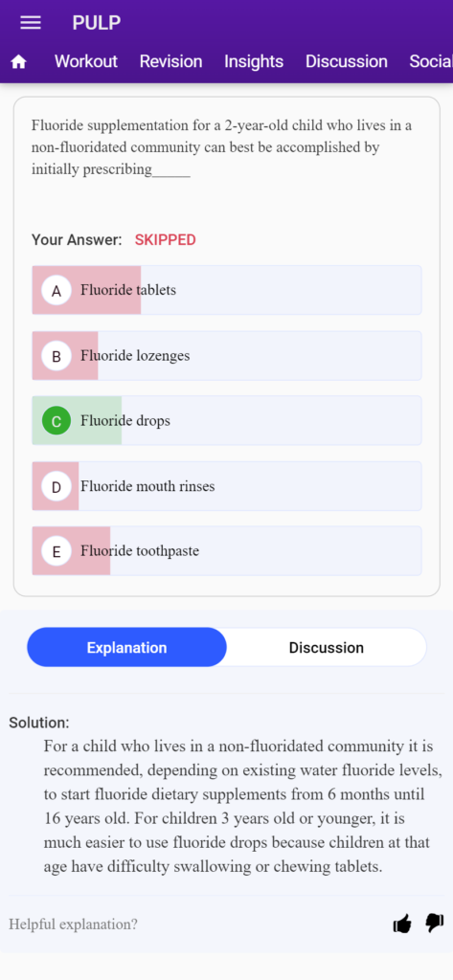Open the Revision tab
The width and height of the screenshot is (453, 980).
tap(170, 61)
